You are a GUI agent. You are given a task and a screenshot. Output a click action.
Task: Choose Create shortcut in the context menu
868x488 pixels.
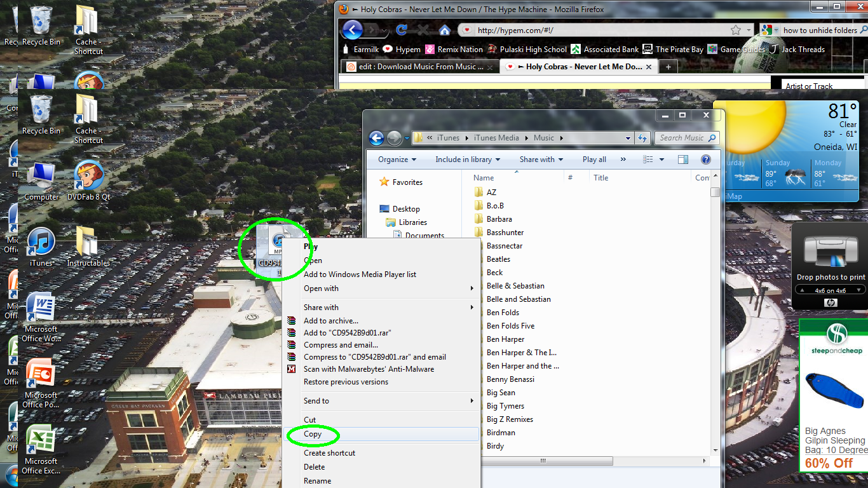point(381,453)
